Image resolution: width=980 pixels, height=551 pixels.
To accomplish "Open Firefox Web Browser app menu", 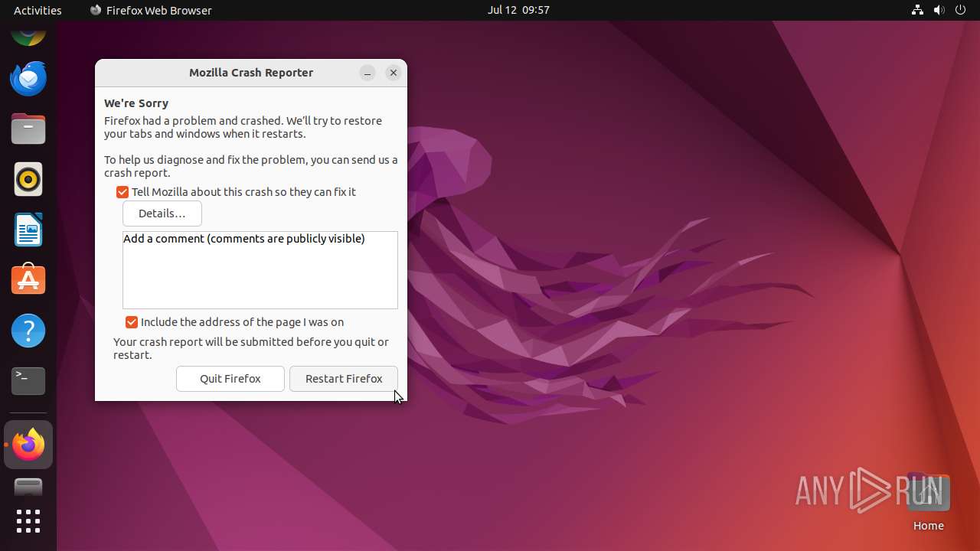I will point(151,10).
